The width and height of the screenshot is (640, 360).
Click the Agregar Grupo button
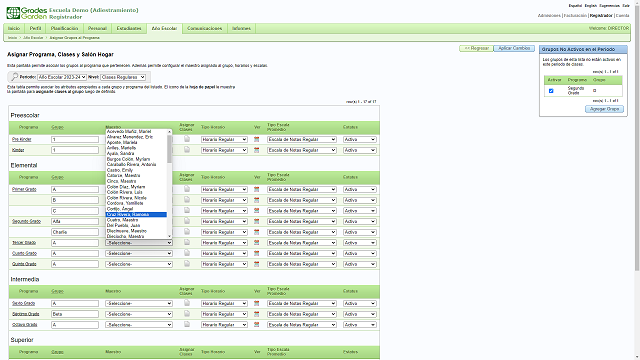(x=604, y=109)
